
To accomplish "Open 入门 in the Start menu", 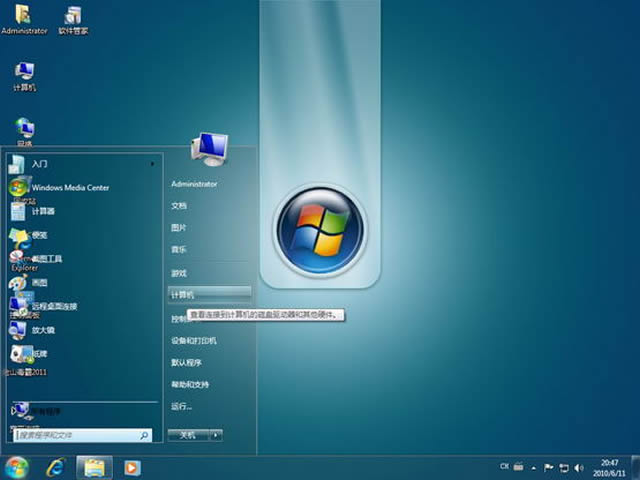I will [x=84, y=164].
